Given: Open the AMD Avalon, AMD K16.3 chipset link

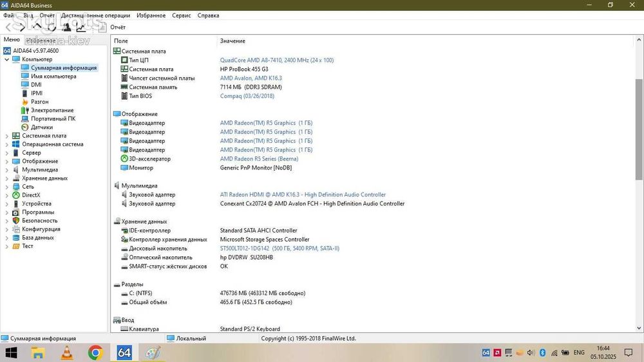Looking at the screenshot, I should coord(251,78).
